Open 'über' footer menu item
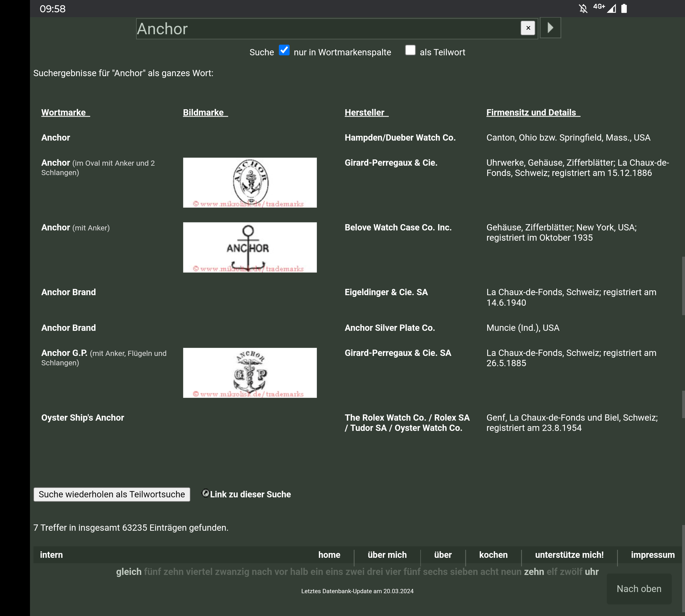The height and width of the screenshot is (616, 685). click(443, 555)
